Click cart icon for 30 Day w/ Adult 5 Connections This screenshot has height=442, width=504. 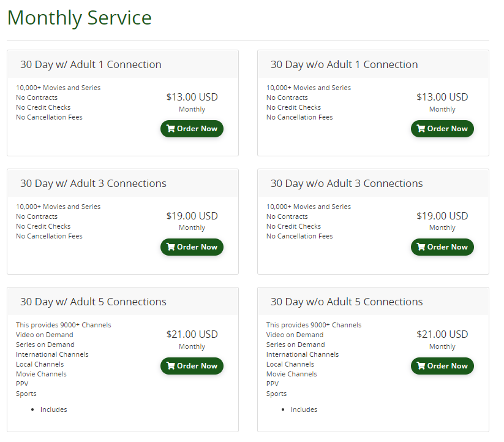171,366
